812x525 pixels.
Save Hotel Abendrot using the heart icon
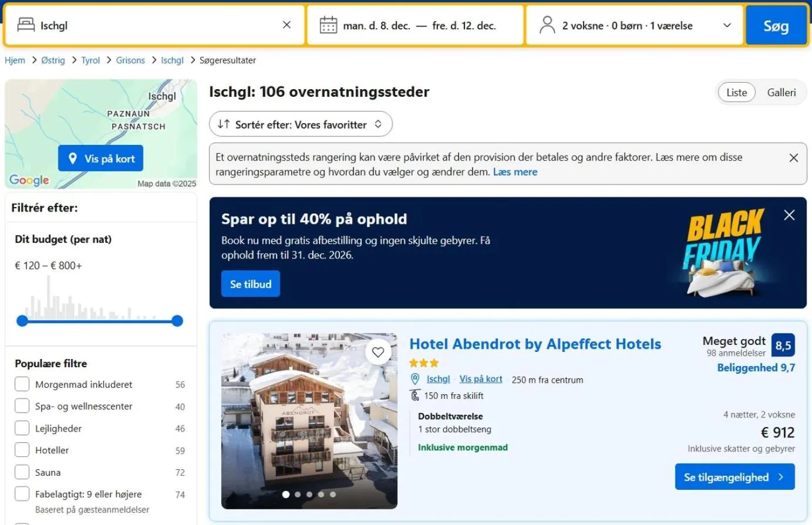click(378, 352)
